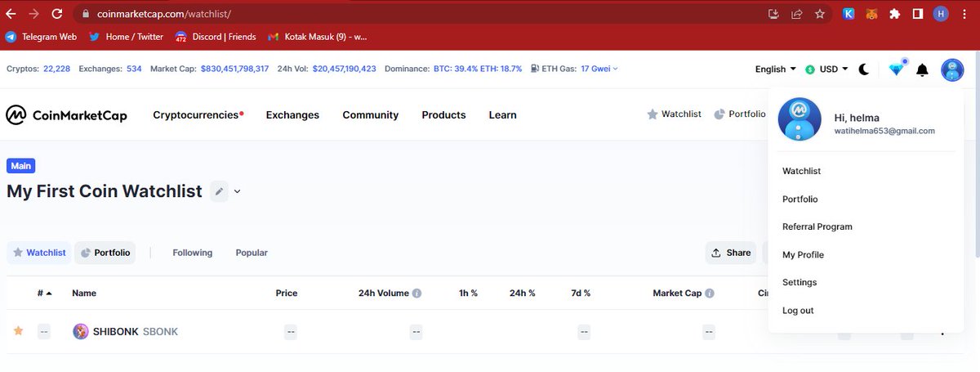The height and width of the screenshot is (372, 980).
Task: Open the Cryptocurrencies menu
Action: point(198,115)
